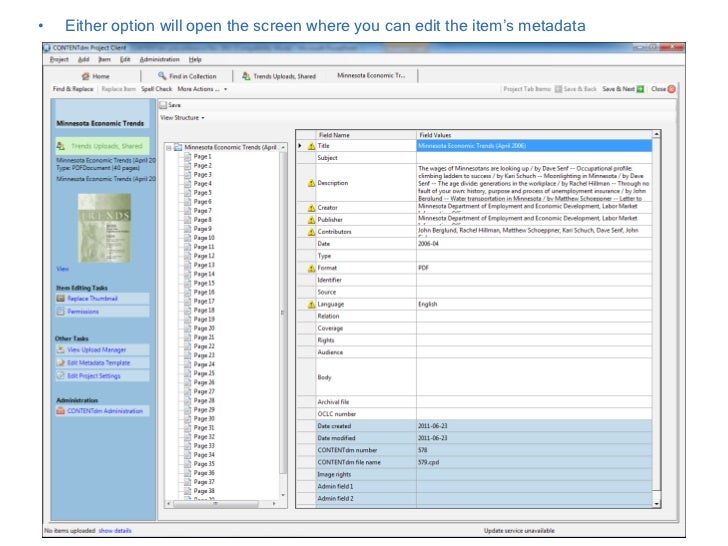Click the Find in Collection magnifier icon
This screenshot has height=546, width=728.
click(162, 76)
